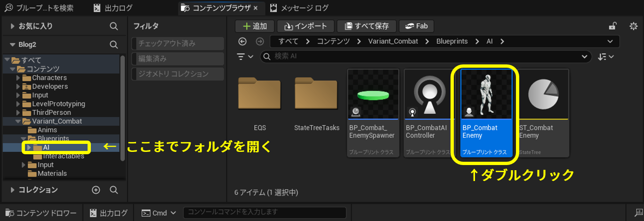Click the console command input field
The height and width of the screenshot is (221, 644).
265,213
